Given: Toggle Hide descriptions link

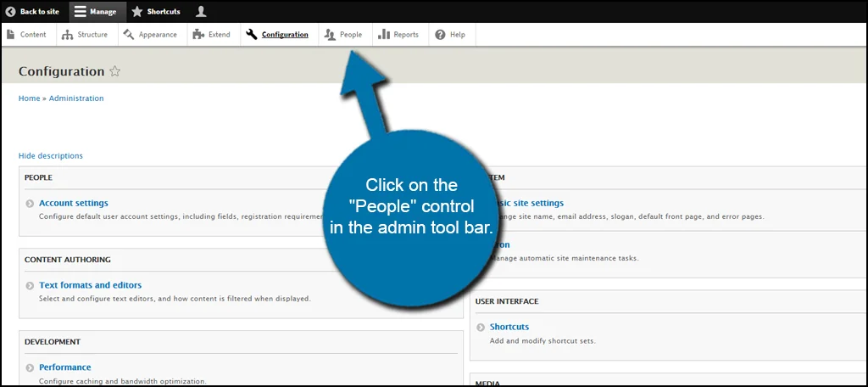Looking at the screenshot, I should point(51,156).
